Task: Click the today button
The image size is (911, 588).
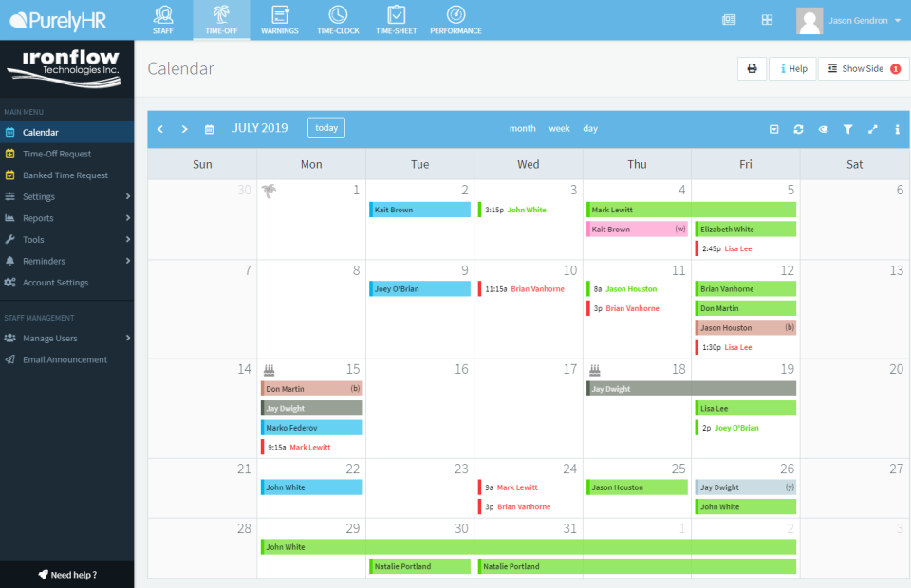Action: pos(325,128)
